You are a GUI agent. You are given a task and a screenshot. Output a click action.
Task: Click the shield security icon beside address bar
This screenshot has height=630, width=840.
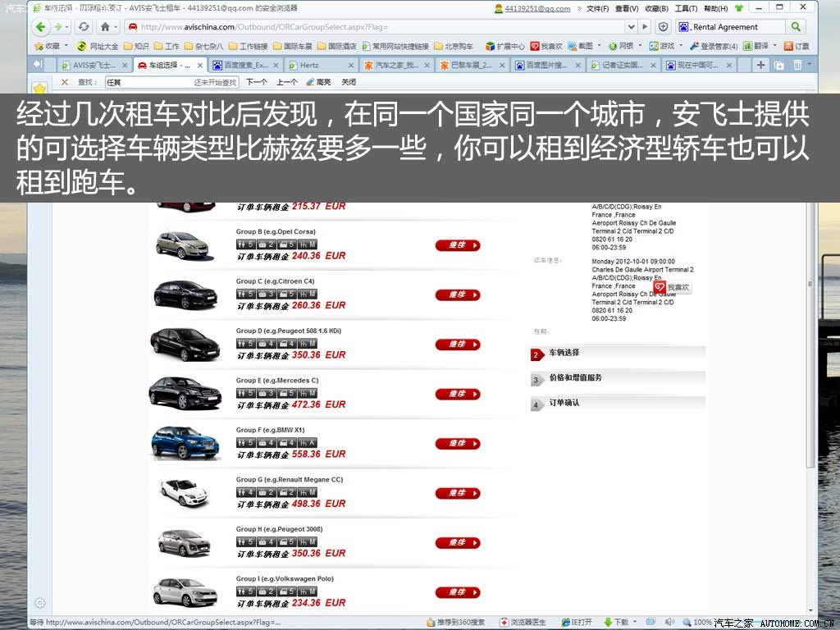663,27
